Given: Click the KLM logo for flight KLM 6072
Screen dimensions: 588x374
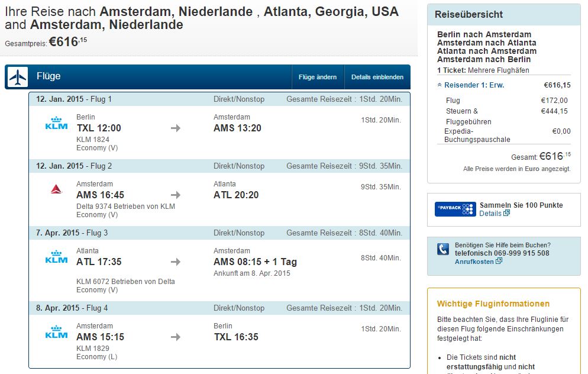Looking at the screenshot, I should (x=56, y=257).
